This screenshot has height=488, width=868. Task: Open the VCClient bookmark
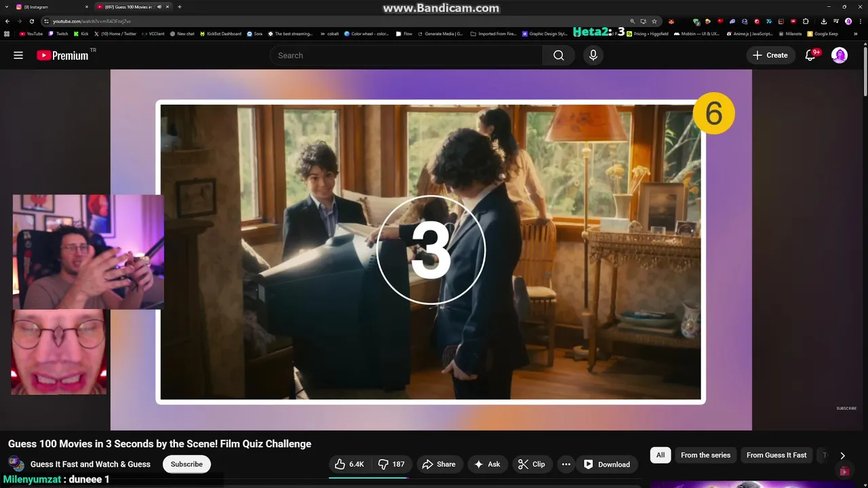153,33
